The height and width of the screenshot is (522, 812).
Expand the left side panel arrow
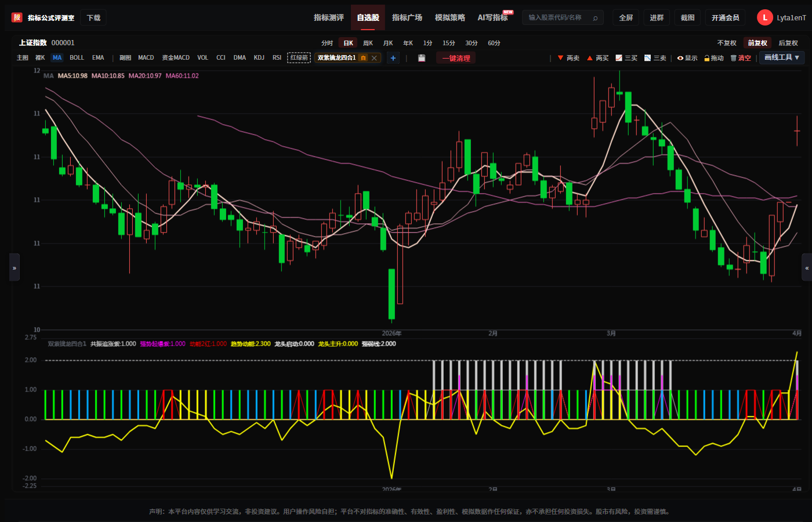(14, 267)
